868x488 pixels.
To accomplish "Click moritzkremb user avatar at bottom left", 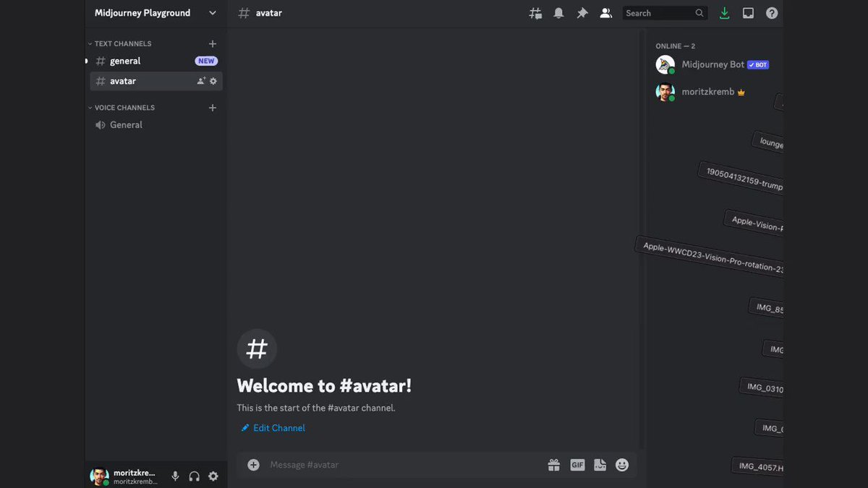I will click(x=99, y=476).
